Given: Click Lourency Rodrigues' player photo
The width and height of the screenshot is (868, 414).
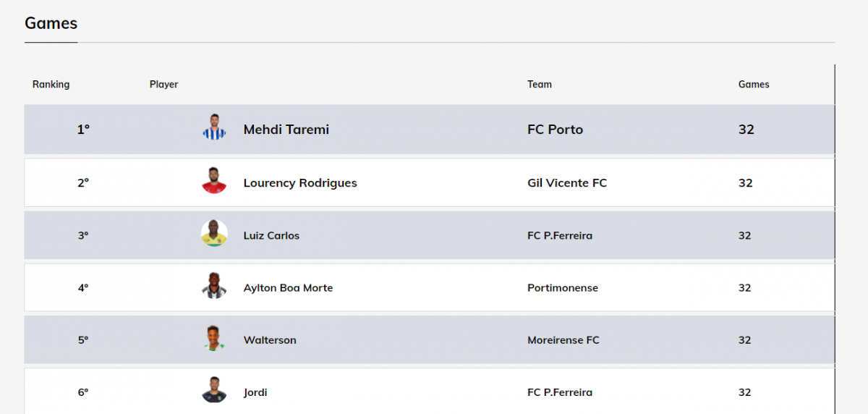Looking at the screenshot, I should (214, 181).
